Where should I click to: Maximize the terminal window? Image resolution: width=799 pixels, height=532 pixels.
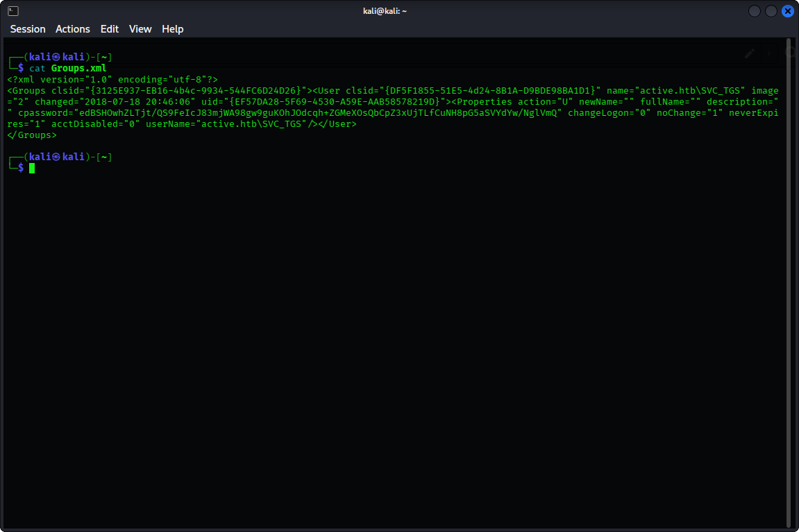pos(771,10)
